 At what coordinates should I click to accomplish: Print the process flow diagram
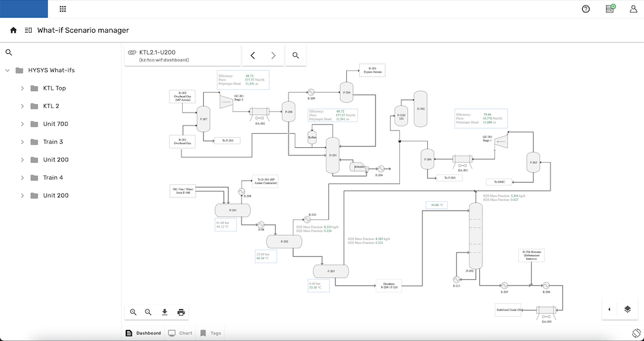tap(181, 313)
